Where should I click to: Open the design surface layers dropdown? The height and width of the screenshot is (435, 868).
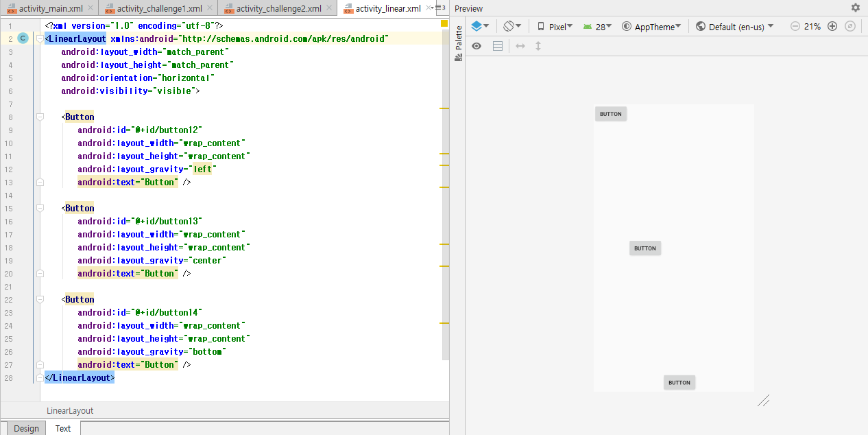480,26
